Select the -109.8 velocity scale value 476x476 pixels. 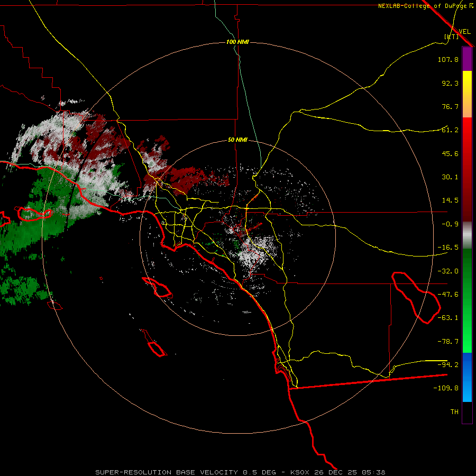pos(446,388)
